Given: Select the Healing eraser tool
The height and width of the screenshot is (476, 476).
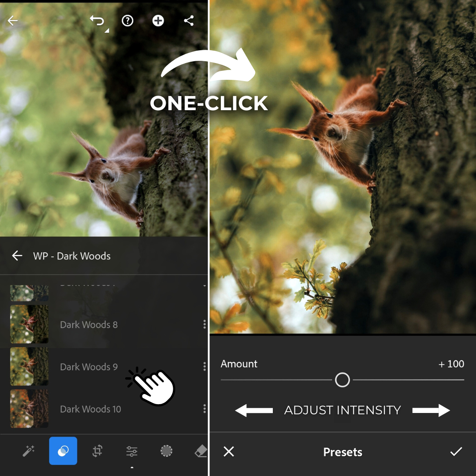Looking at the screenshot, I should (200, 451).
